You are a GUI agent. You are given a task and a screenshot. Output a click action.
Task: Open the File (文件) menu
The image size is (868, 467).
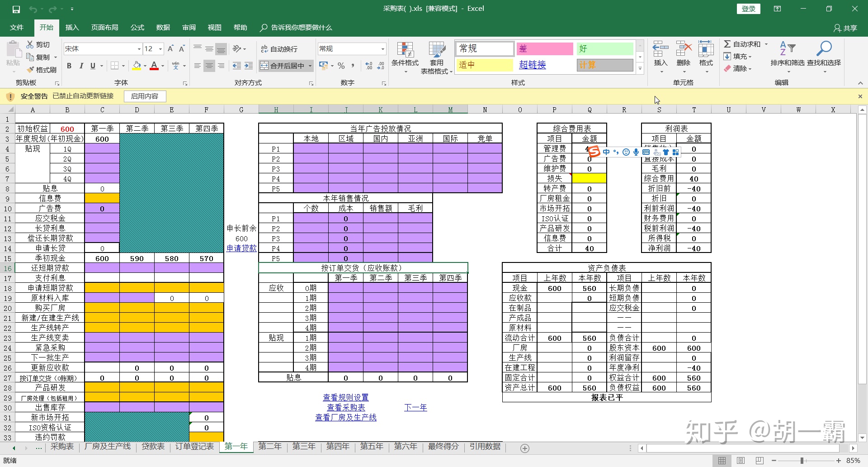click(x=17, y=28)
